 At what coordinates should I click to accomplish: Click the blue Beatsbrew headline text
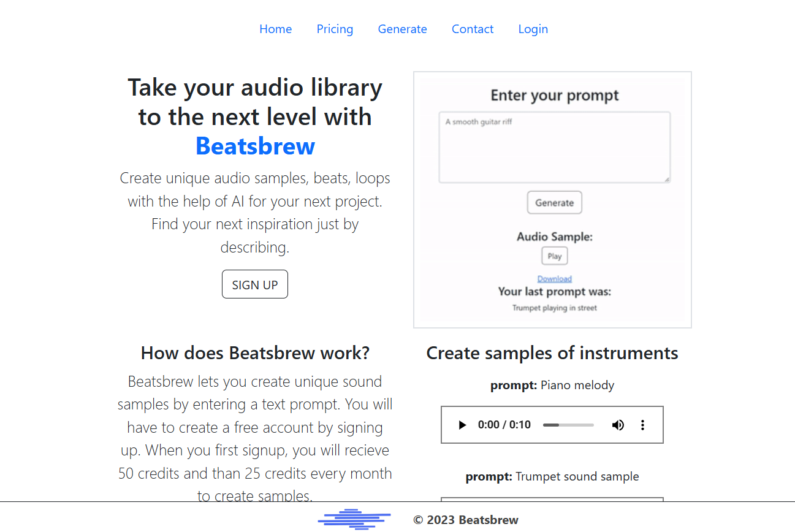click(255, 146)
